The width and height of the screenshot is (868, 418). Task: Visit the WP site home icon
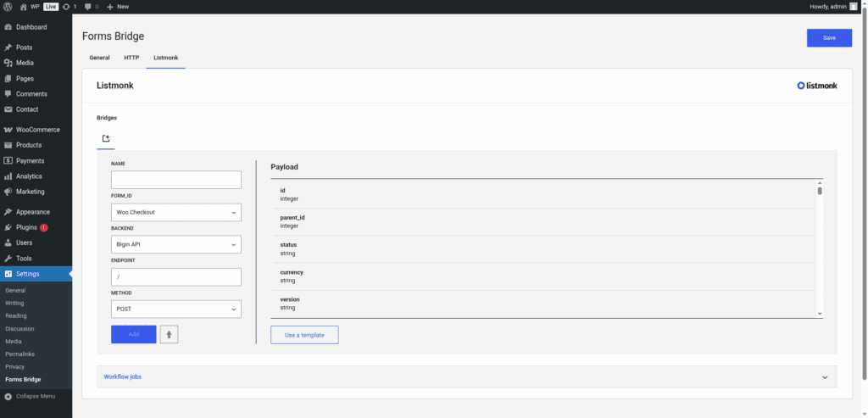tap(23, 7)
